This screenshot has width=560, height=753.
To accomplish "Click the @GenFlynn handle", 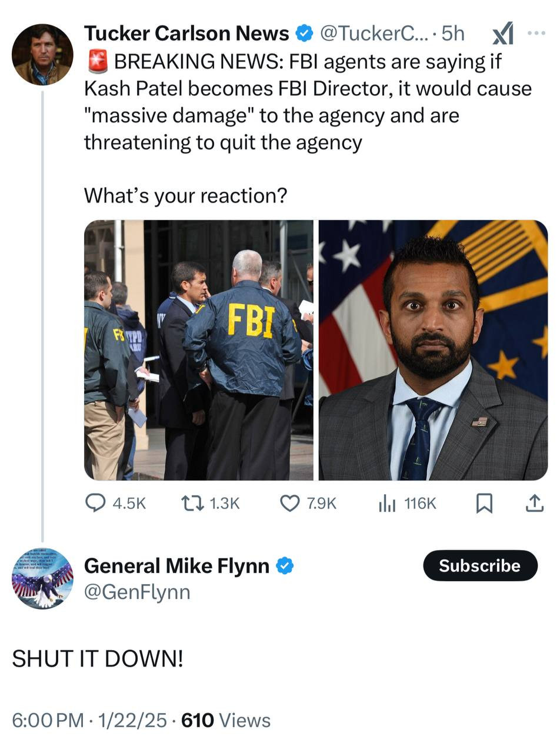I will pos(137,592).
